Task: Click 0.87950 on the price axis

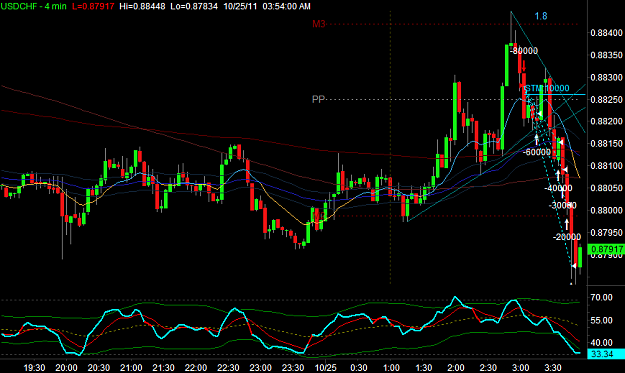Action: [606, 232]
